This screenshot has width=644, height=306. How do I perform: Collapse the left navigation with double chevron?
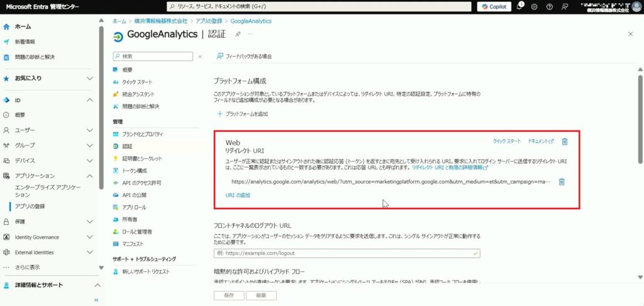96,300
